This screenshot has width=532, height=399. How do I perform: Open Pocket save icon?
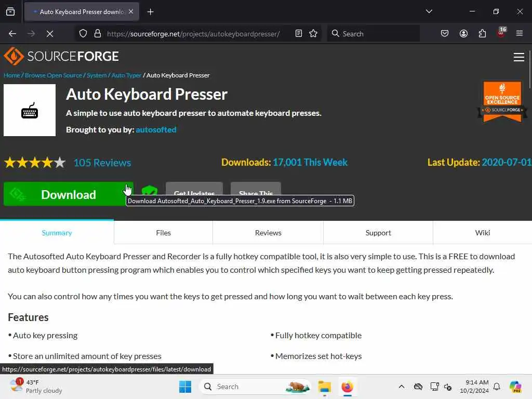(x=445, y=34)
